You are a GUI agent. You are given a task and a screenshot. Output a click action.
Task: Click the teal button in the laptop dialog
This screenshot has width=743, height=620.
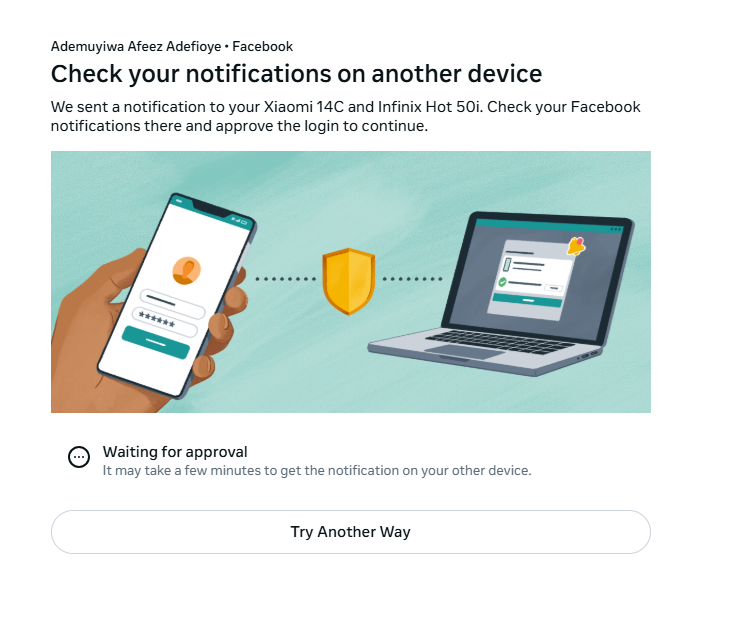(x=529, y=298)
